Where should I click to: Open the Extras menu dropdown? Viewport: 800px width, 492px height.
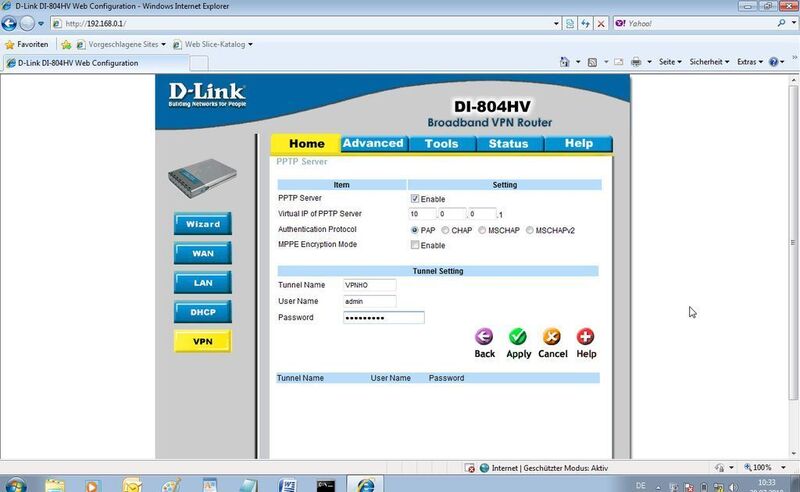(750, 62)
